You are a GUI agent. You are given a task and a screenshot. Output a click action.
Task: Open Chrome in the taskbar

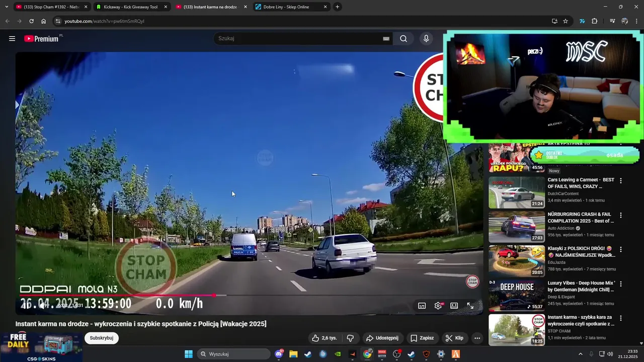(367, 354)
